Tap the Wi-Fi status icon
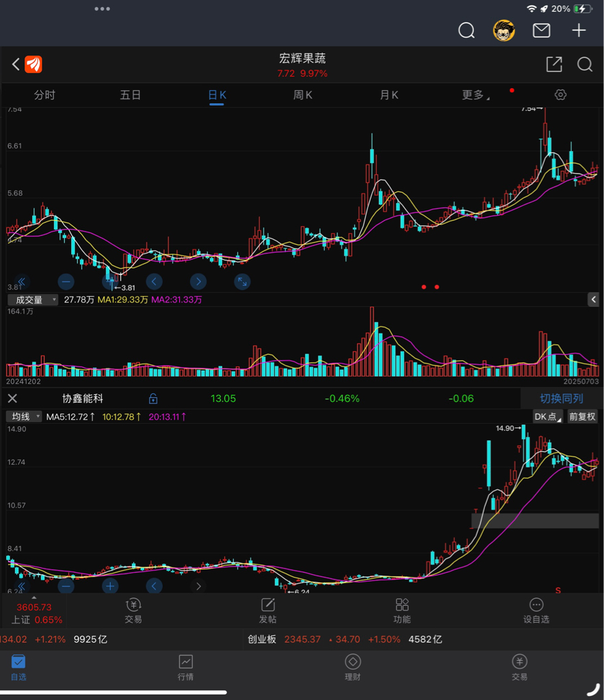Screen dimensions: 604x700 point(531,9)
